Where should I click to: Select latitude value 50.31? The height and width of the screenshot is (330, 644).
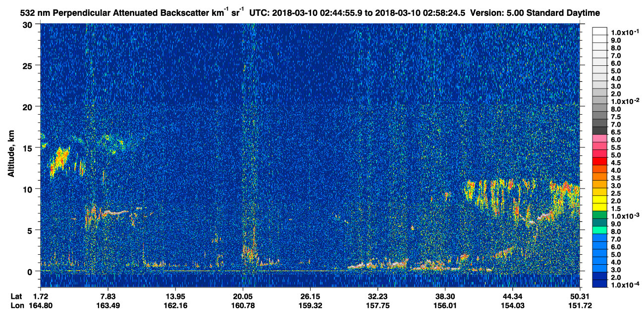point(580,296)
